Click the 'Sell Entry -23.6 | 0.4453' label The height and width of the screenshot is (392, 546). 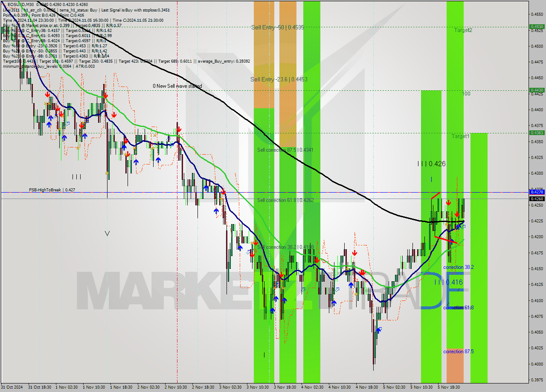279,79
